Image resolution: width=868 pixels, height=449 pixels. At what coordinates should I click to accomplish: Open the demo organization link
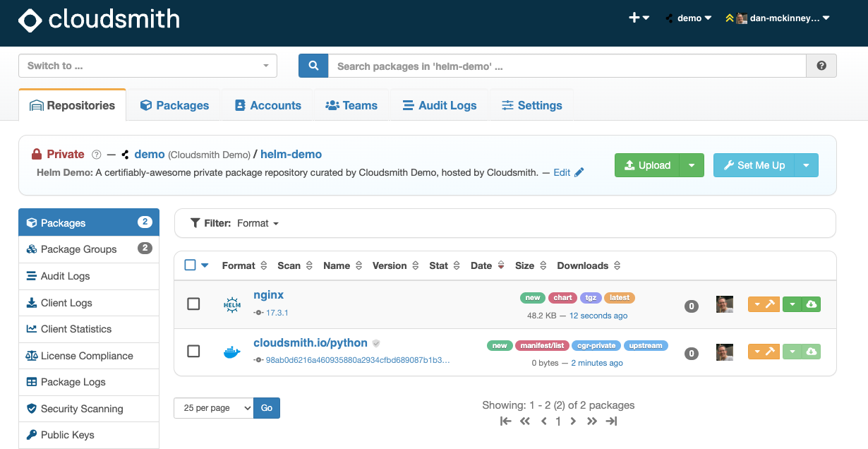(150, 154)
